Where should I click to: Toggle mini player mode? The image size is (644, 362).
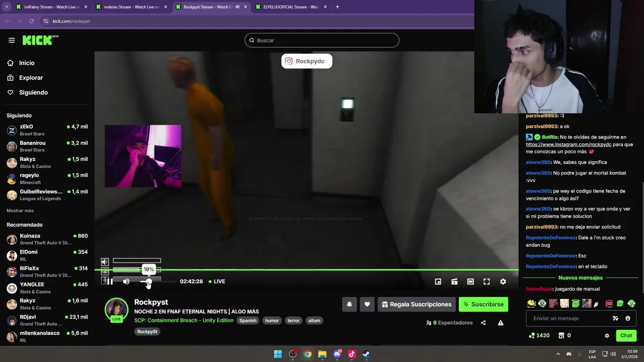tap(438, 282)
